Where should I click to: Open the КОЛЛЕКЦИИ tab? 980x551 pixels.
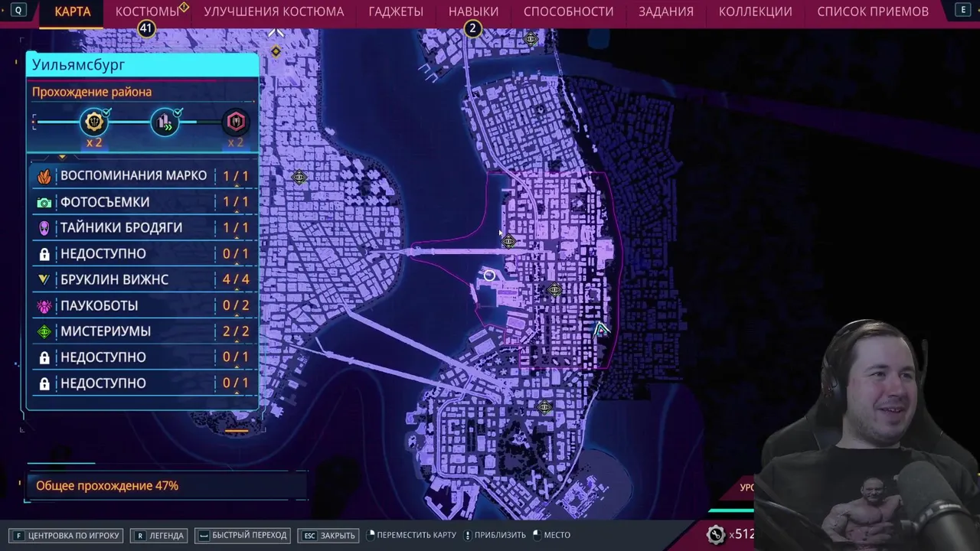[x=755, y=11]
